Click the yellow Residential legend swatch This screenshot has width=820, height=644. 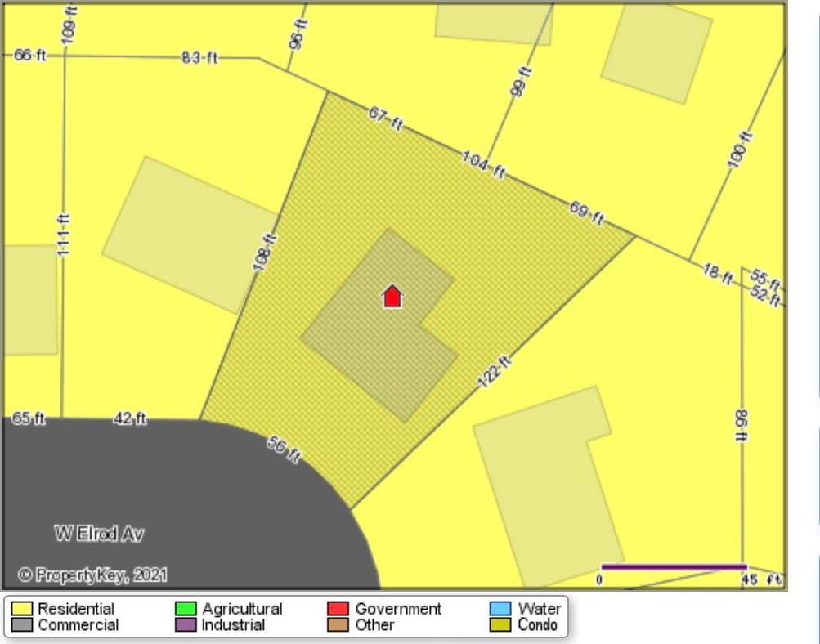tap(22, 609)
